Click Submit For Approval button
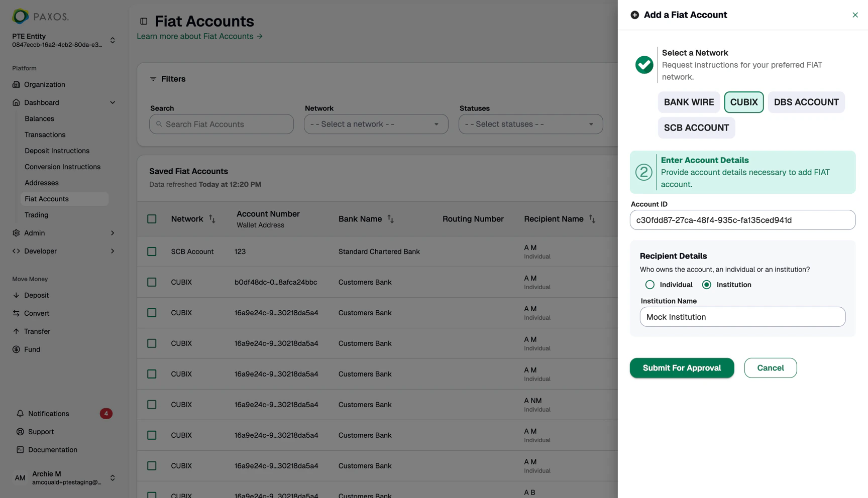 point(682,368)
